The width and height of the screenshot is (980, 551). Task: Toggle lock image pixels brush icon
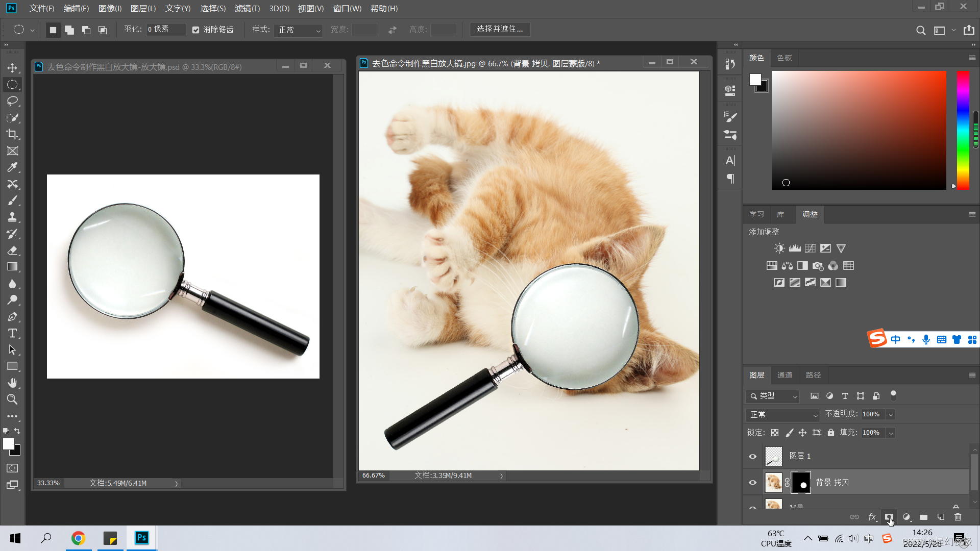789,433
